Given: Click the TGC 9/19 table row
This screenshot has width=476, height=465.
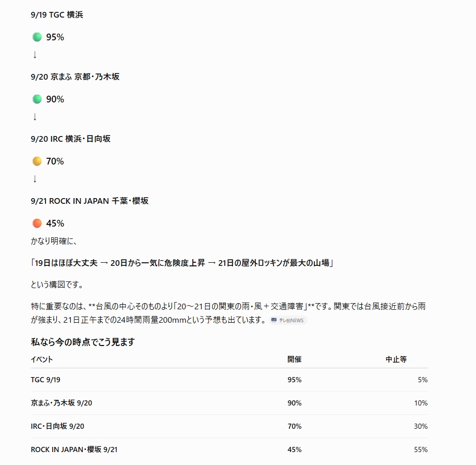Looking at the screenshot, I should point(229,380).
